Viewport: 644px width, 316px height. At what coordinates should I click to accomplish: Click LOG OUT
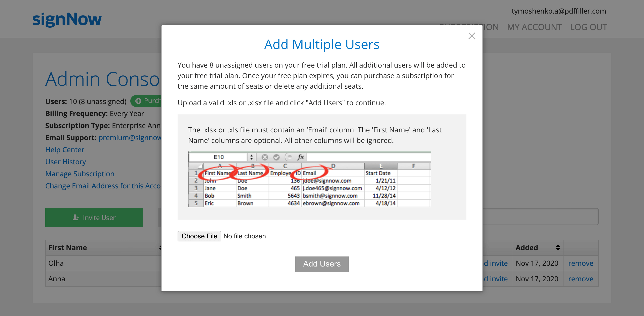[589, 27]
